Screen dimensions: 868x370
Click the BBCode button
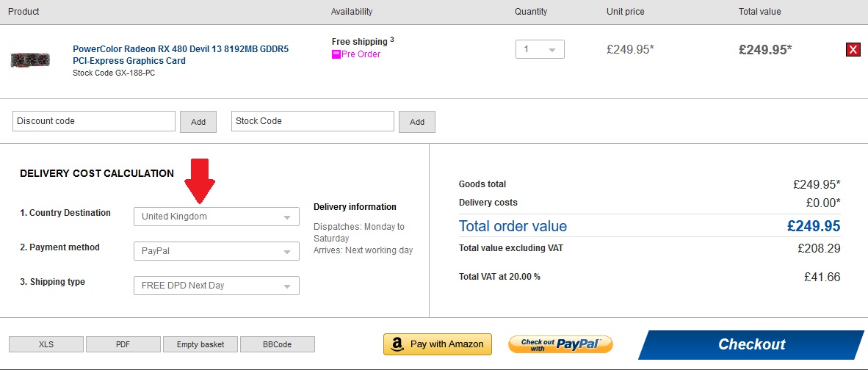(x=277, y=344)
